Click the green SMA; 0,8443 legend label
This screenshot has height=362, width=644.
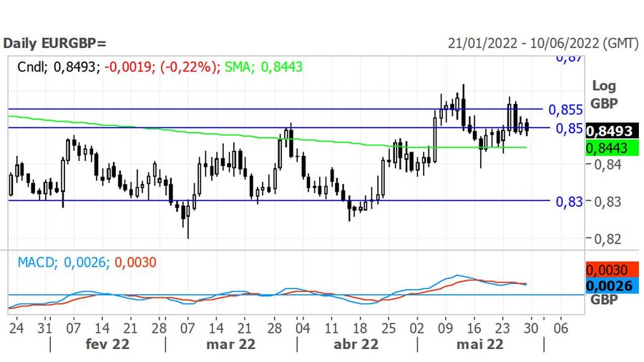pos(263,67)
